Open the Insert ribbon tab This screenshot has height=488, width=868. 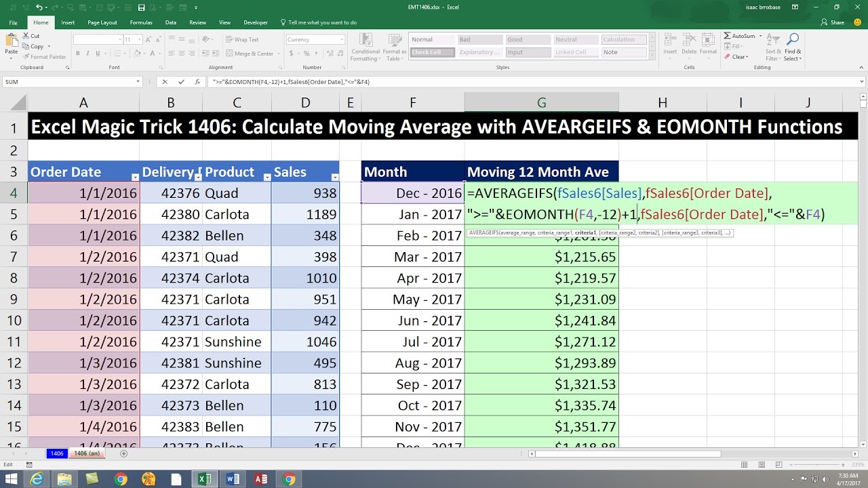point(68,22)
